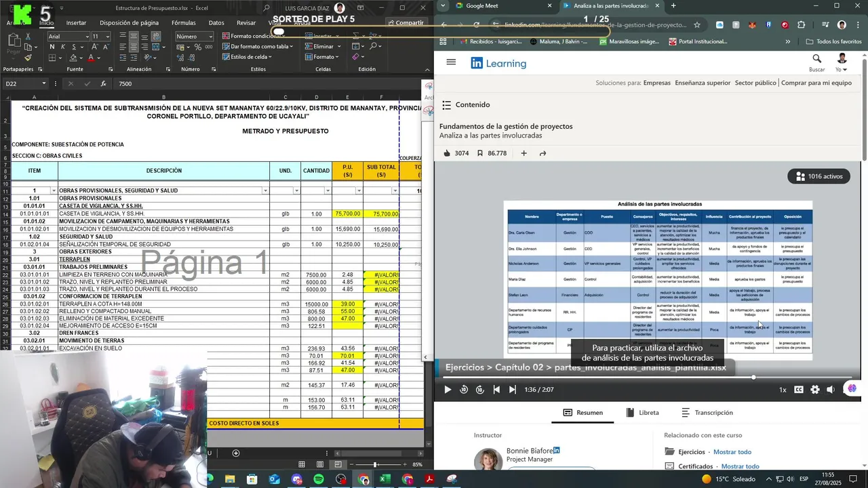The width and height of the screenshot is (868, 488).
Task: Play the video
Action: pos(447,390)
